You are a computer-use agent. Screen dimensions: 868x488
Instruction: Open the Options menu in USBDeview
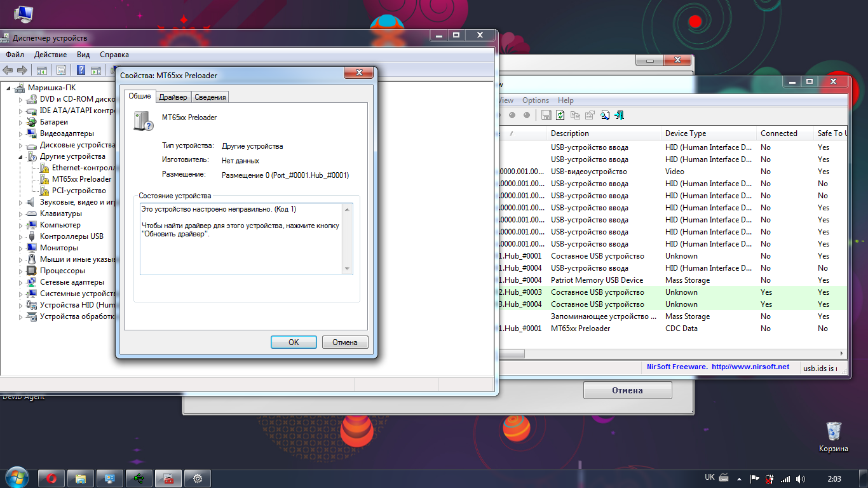(x=536, y=100)
